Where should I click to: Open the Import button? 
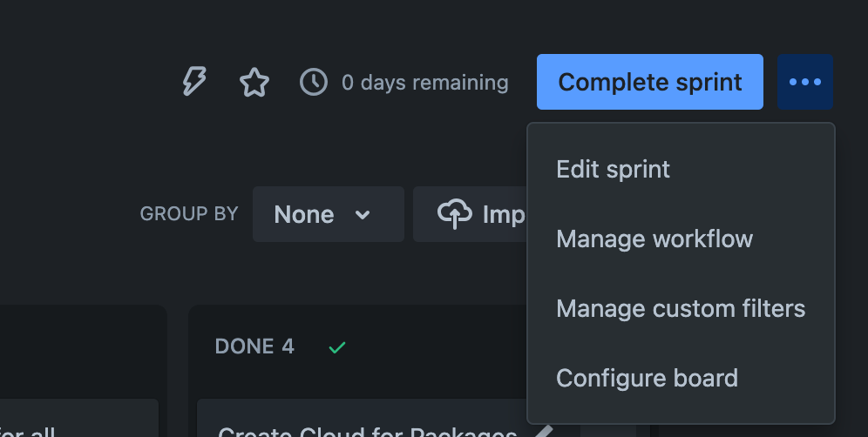coord(470,214)
